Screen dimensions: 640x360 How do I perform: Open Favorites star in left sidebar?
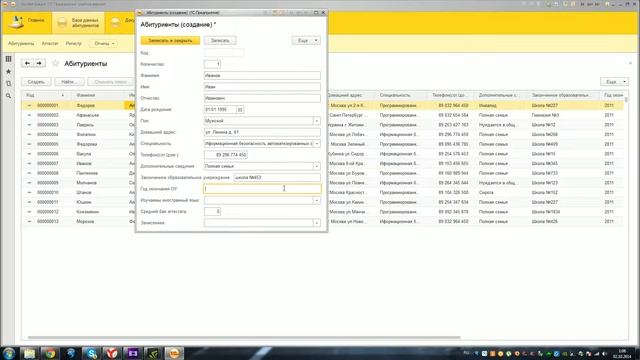coord(8,71)
